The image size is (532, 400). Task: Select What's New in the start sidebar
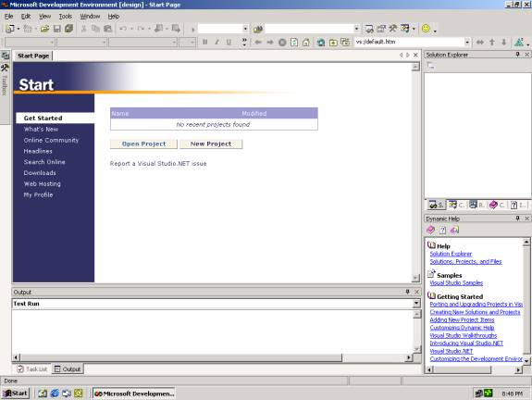click(x=41, y=129)
